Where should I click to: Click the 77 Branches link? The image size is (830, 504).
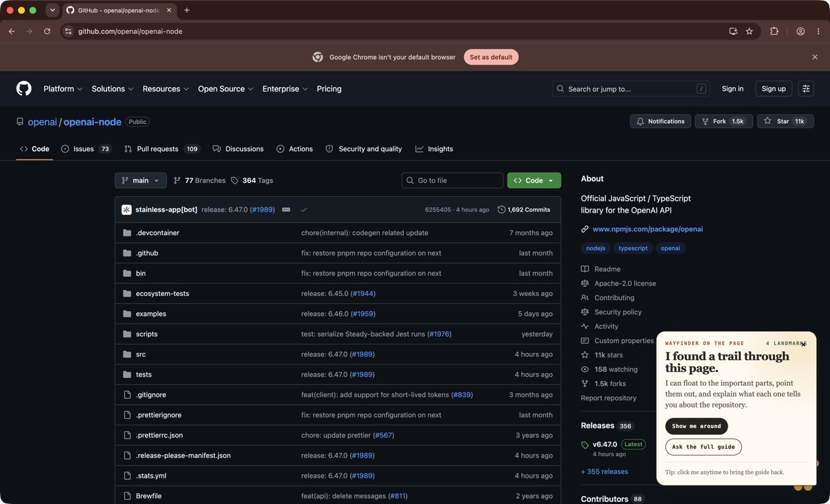pos(199,180)
